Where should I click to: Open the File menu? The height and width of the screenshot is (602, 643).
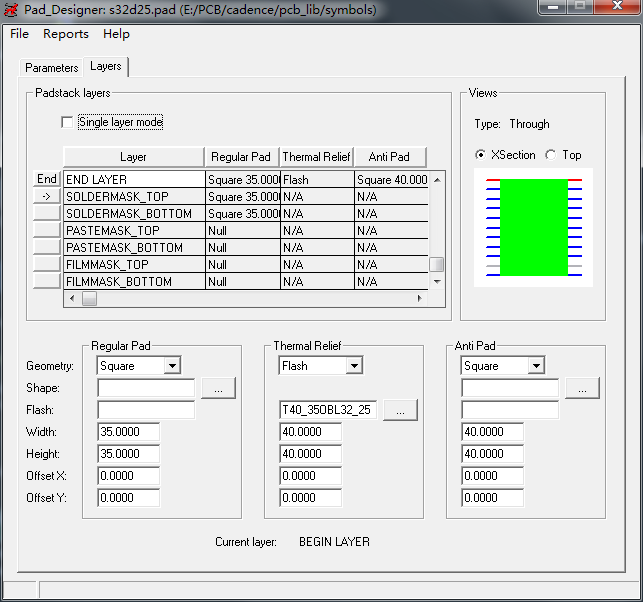(19, 34)
